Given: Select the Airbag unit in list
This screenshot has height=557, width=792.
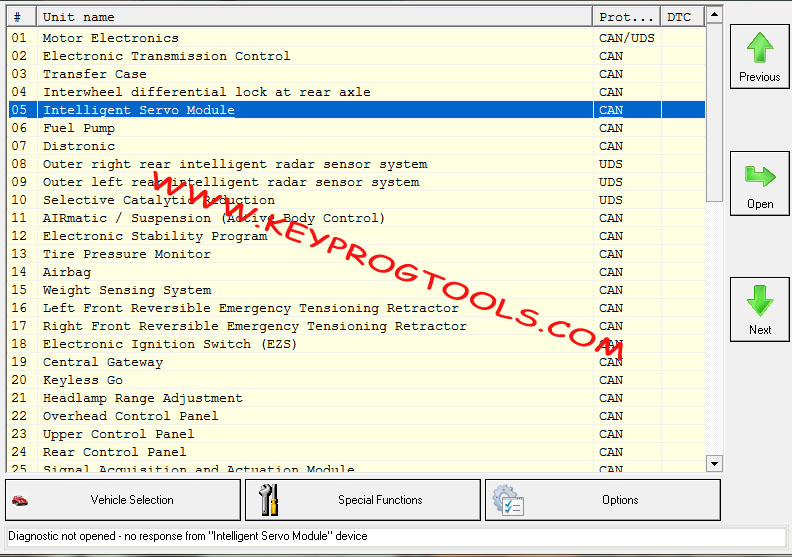Looking at the screenshot, I should tap(66, 272).
